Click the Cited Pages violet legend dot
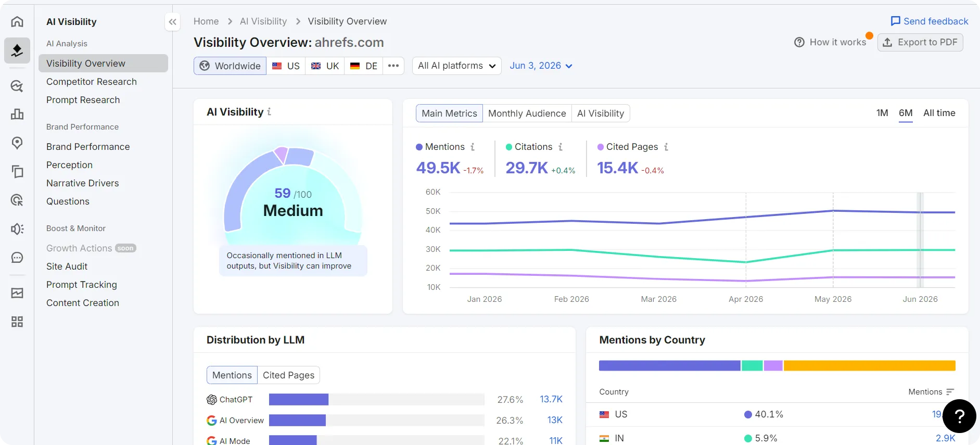980x445 pixels. coord(601,147)
